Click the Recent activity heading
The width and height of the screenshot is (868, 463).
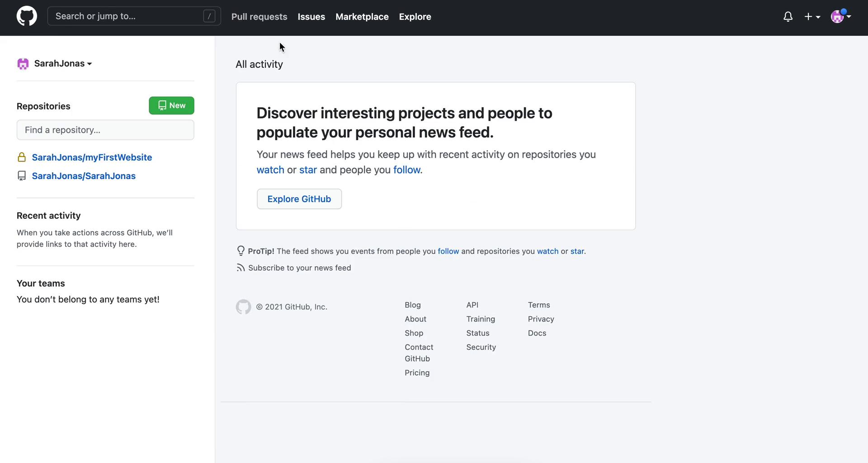pos(49,216)
